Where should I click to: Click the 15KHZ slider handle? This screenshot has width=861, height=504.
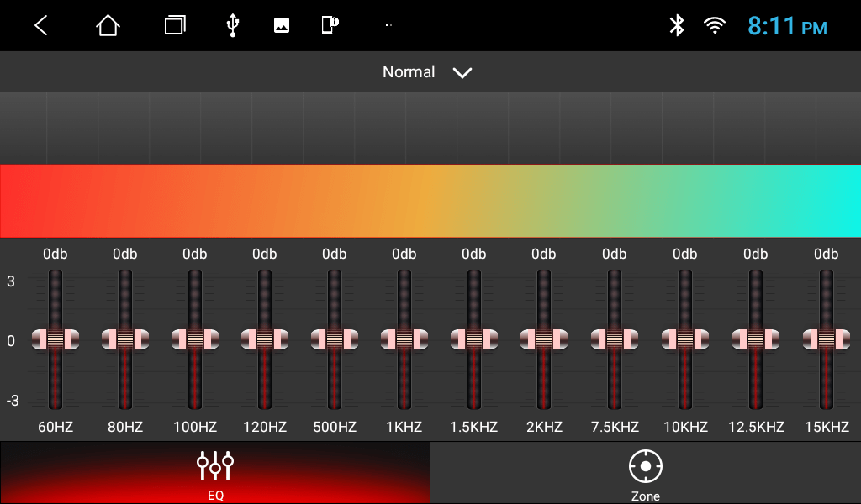(826, 339)
